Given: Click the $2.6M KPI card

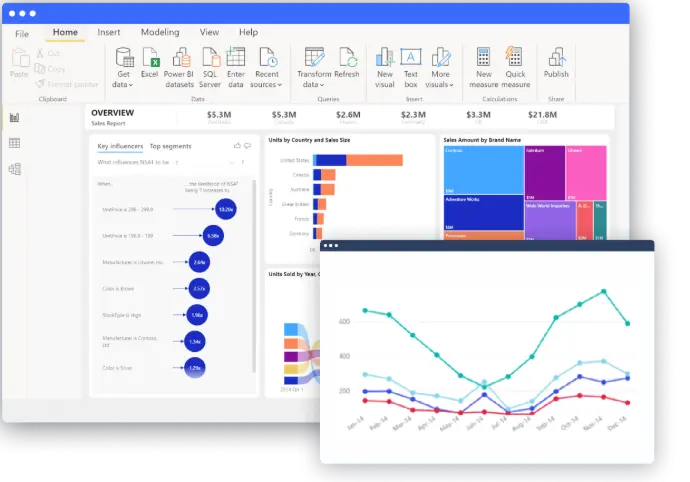Looking at the screenshot, I should point(348,117).
